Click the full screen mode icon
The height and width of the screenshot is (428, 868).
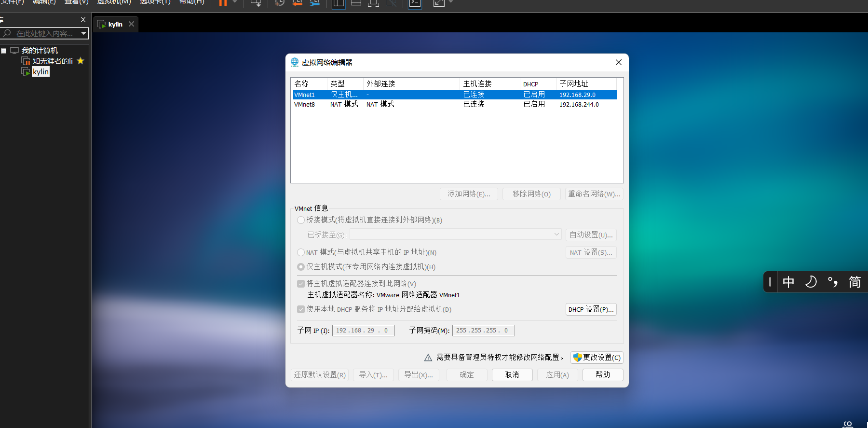click(x=373, y=3)
